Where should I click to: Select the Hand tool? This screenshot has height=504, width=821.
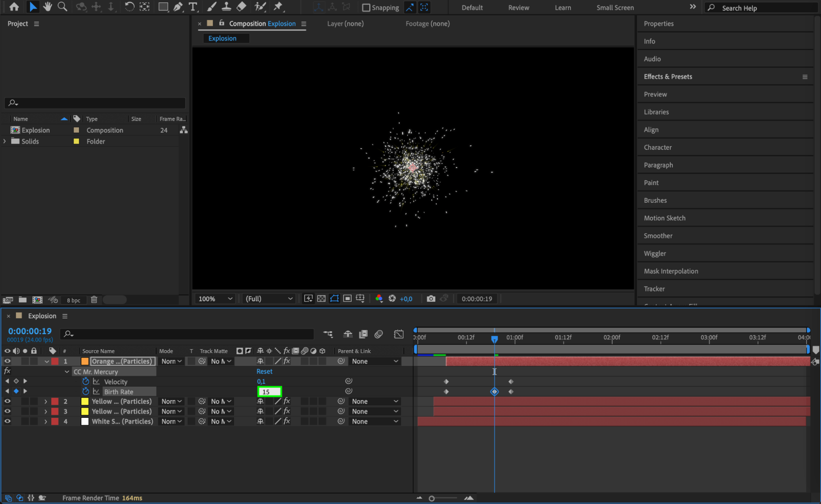pyautogui.click(x=48, y=7)
